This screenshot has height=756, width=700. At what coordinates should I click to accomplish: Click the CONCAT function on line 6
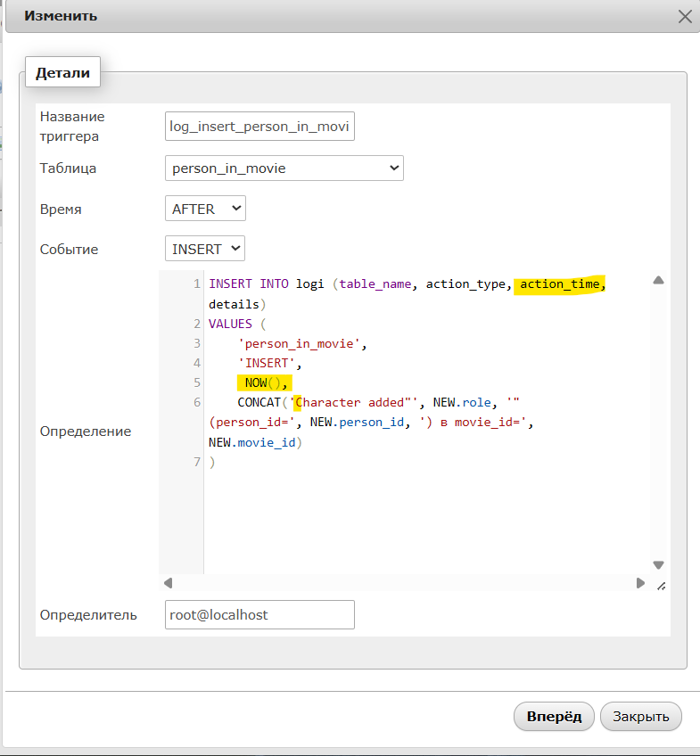(259, 402)
